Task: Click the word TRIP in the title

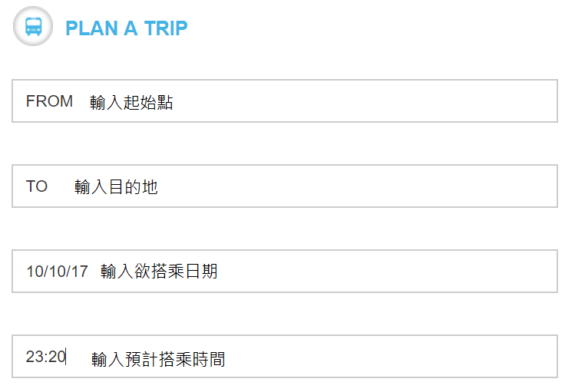Action: 166,28
